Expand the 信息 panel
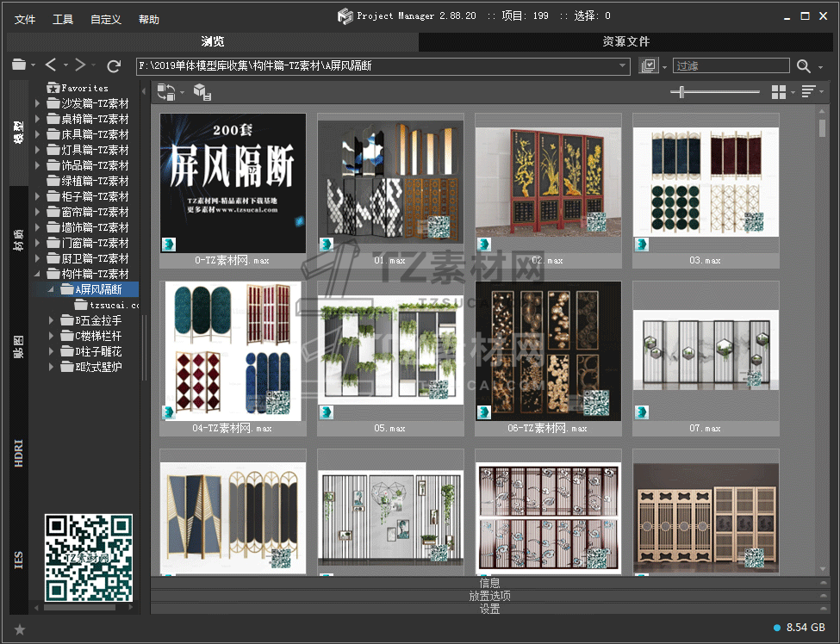This screenshot has width=840, height=644. (489, 583)
